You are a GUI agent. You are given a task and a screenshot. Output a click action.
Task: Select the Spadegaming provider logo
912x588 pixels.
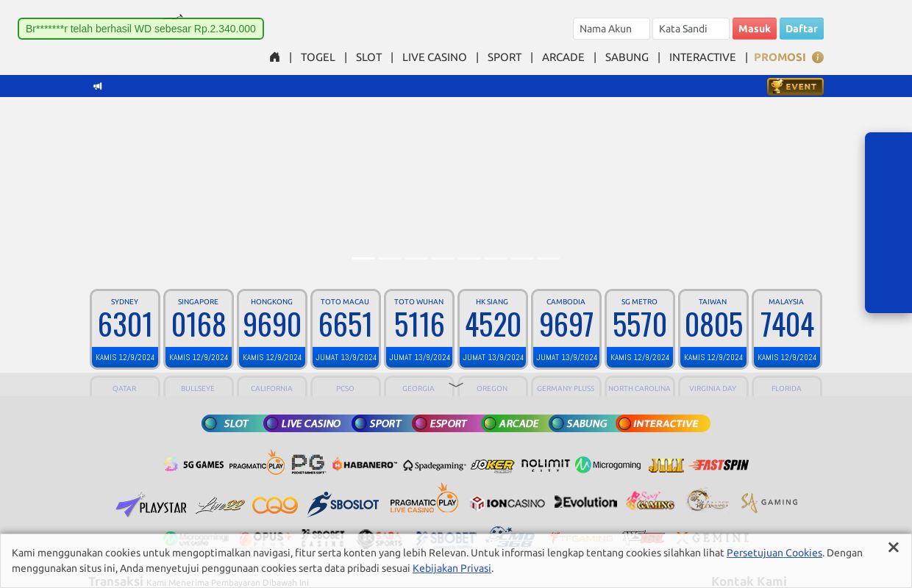[434, 465]
